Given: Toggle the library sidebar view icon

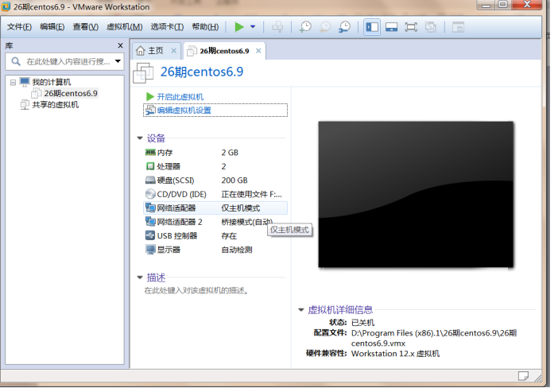Looking at the screenshot, I should tap(372, 27).
